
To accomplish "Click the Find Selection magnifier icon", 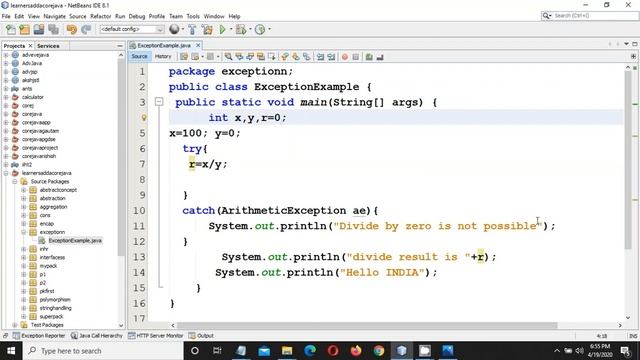I will [228, 57].
